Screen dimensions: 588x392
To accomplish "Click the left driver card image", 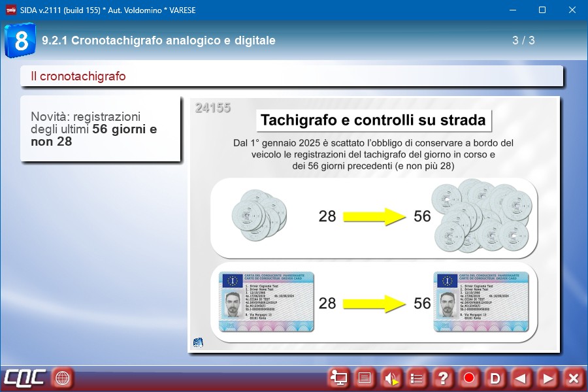I will [x=267, y=303].
